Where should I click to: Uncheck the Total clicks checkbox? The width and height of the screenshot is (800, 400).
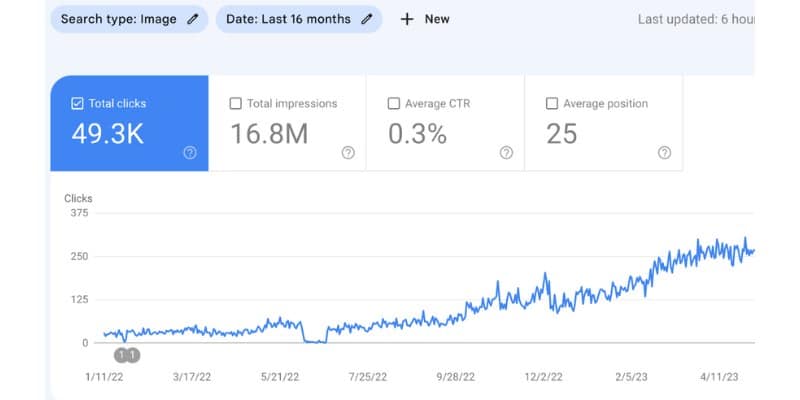[77, 104]
